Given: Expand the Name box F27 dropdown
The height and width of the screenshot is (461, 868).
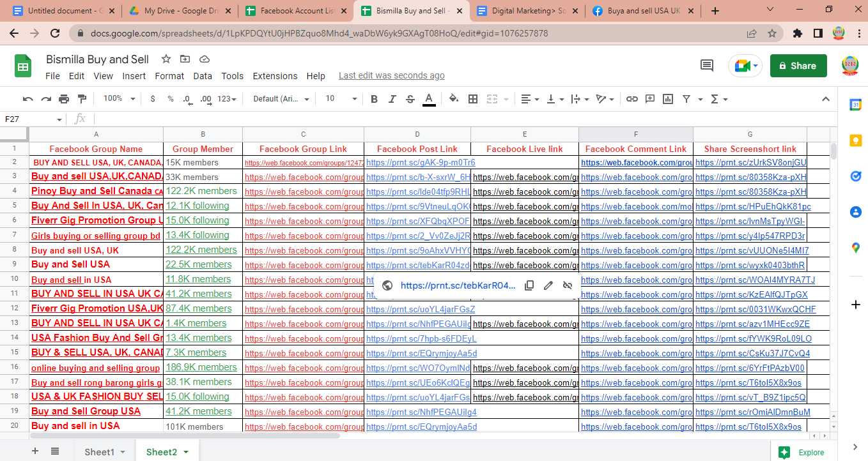Looking at the screenshot, I should coord(59,119).
